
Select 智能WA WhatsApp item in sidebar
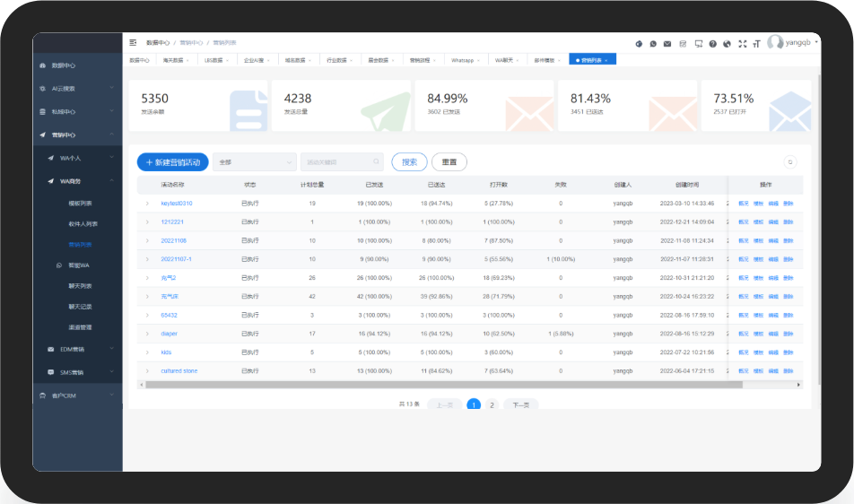77,265
